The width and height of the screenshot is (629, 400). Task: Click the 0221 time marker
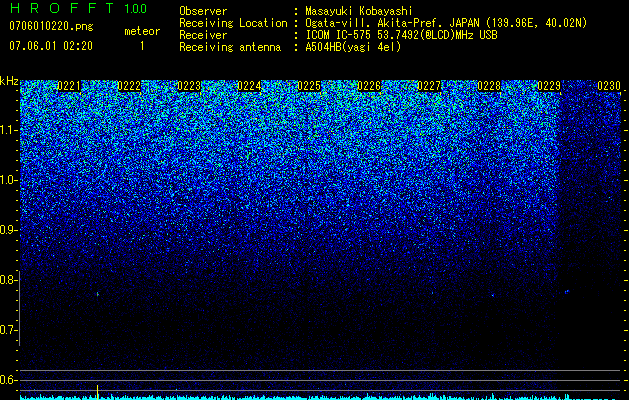[69, 86]
